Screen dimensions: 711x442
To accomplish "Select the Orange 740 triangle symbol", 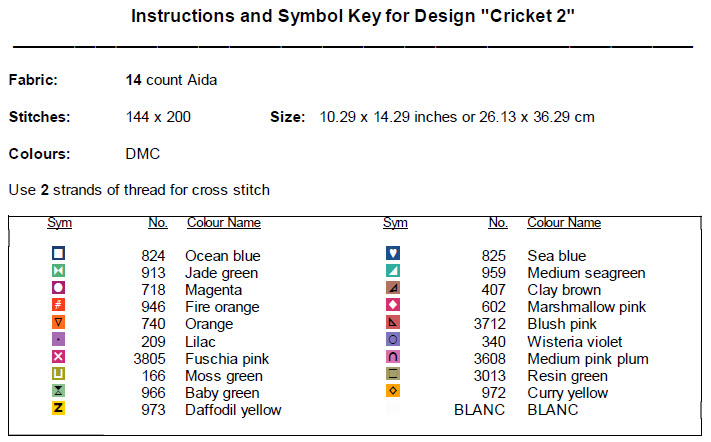I will coord(58,322).
